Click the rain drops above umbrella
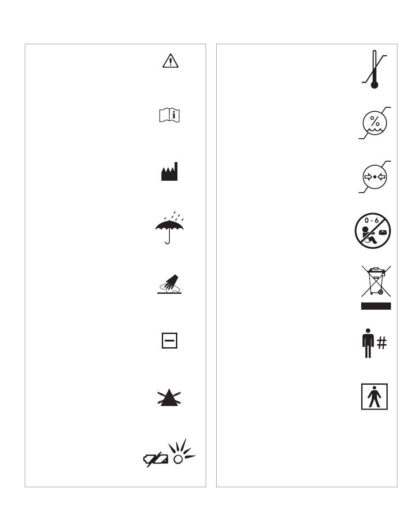The width and height of the screenshot is (420, 516). [x=174, y=216]
